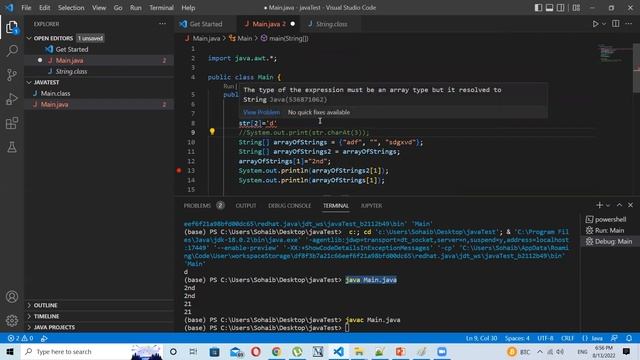
Task: Click Ln 9, Col 30 status entry
Action: 481,338
